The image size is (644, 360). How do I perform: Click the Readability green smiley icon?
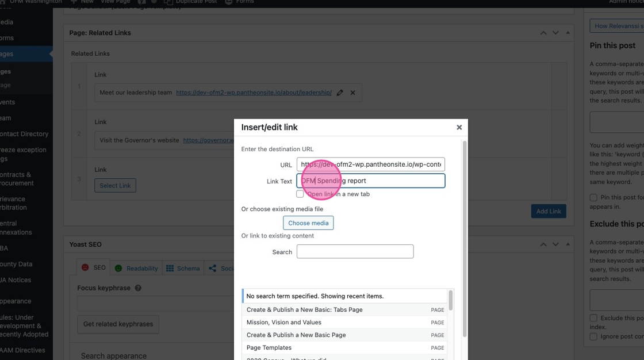(118, 269)
